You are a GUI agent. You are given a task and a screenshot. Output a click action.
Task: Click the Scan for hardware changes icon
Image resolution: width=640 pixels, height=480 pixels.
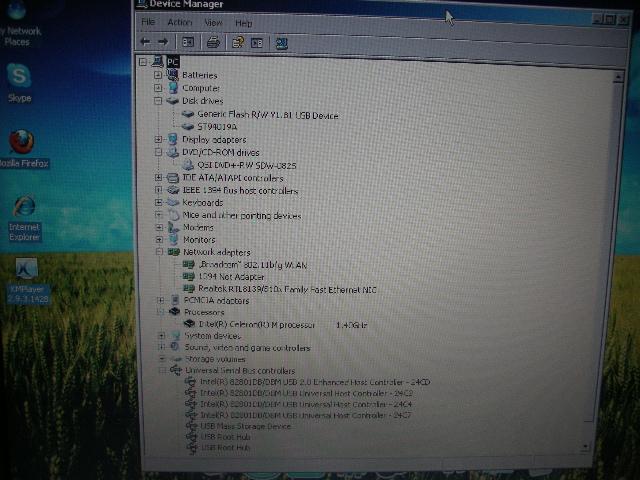pyautogui.click(x=281, y=43)
